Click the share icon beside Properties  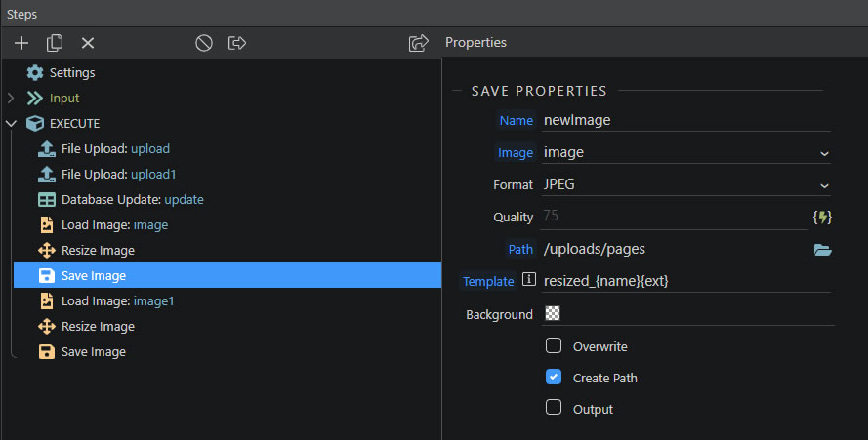pos(419,43)
